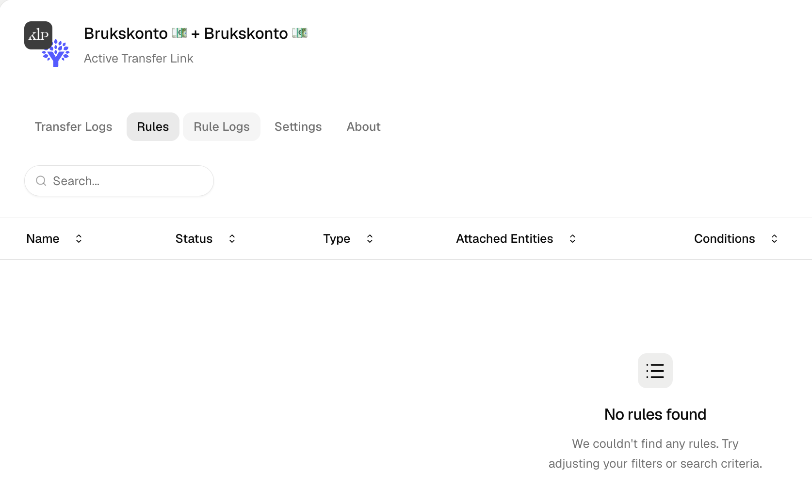Click the Brukskonto + Brukskonto title
Image resolution: width=812 pixels, height=504 pixels.
coord(196,33)
